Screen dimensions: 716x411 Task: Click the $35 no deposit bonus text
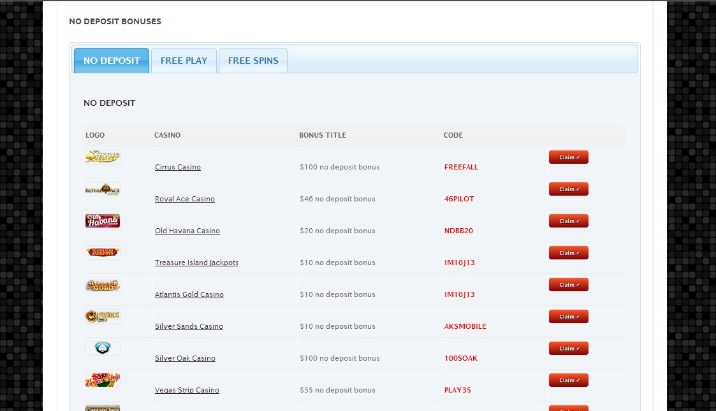coord(337,390)
